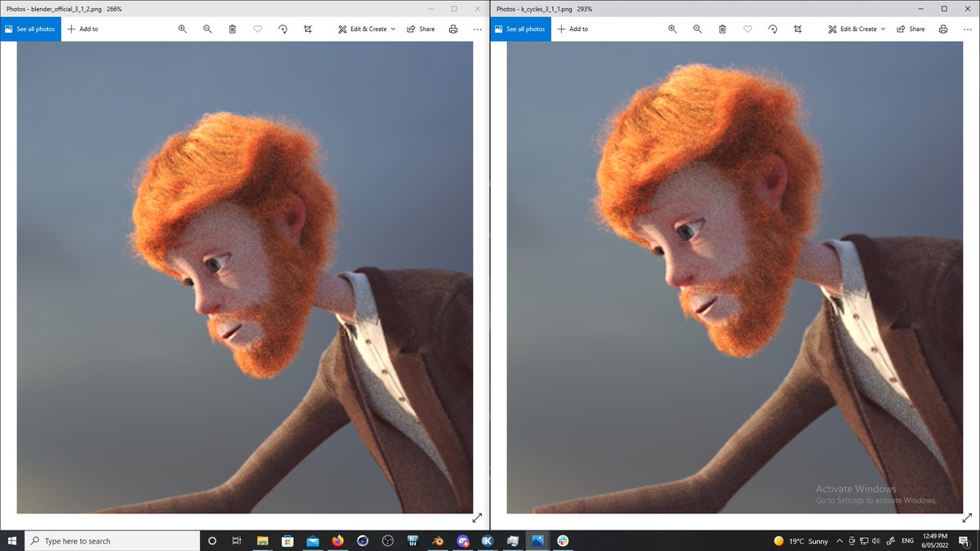
Task: Open See more menu in blender_official window
Action: point(478,29)
